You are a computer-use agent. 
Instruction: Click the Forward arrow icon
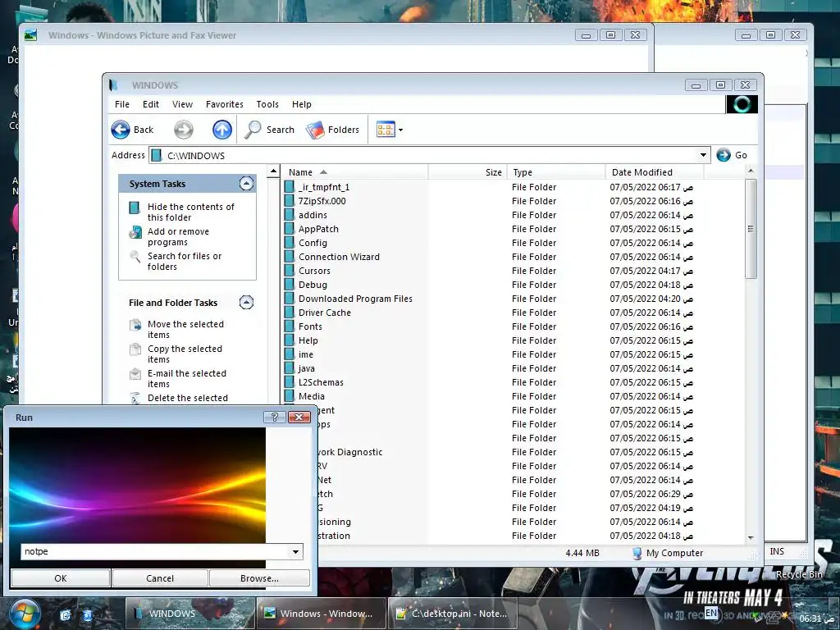tap(183, 130)
